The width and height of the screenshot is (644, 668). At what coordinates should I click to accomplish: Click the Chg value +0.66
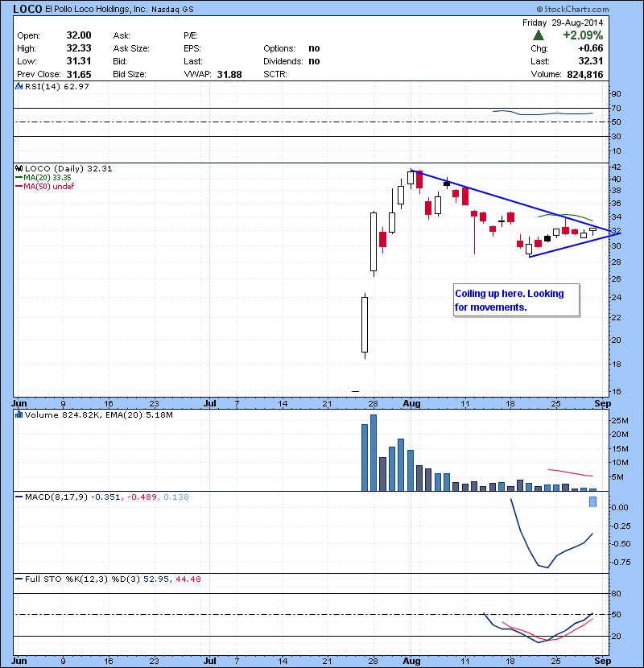pyautogui.click(x=591, y=48)
